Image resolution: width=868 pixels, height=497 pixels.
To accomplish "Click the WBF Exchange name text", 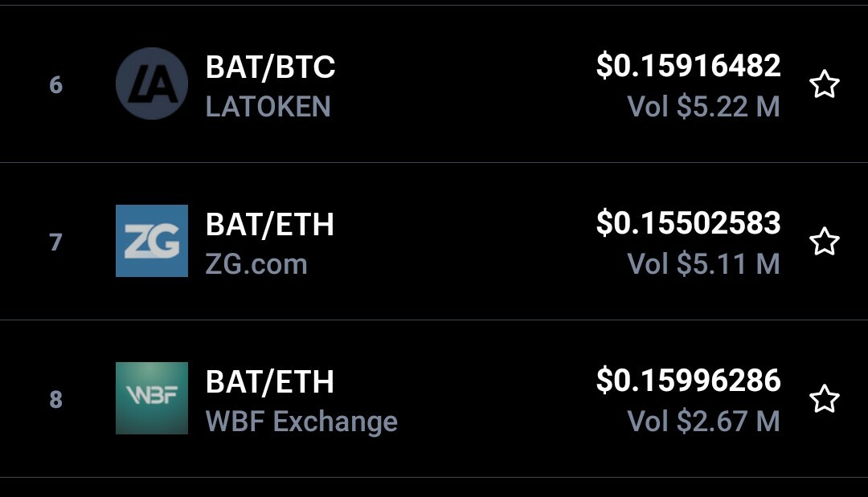I will pyautogui.click(x=301, y=422).
